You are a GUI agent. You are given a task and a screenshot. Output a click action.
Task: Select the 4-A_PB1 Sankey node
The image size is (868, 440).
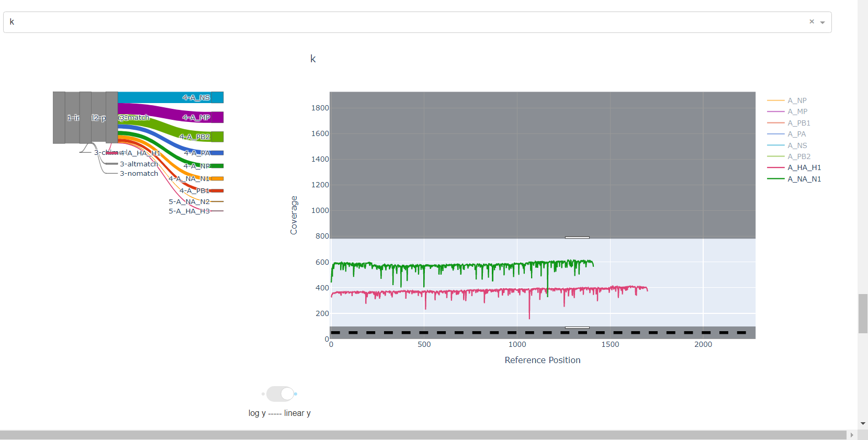tap(218, 190)
